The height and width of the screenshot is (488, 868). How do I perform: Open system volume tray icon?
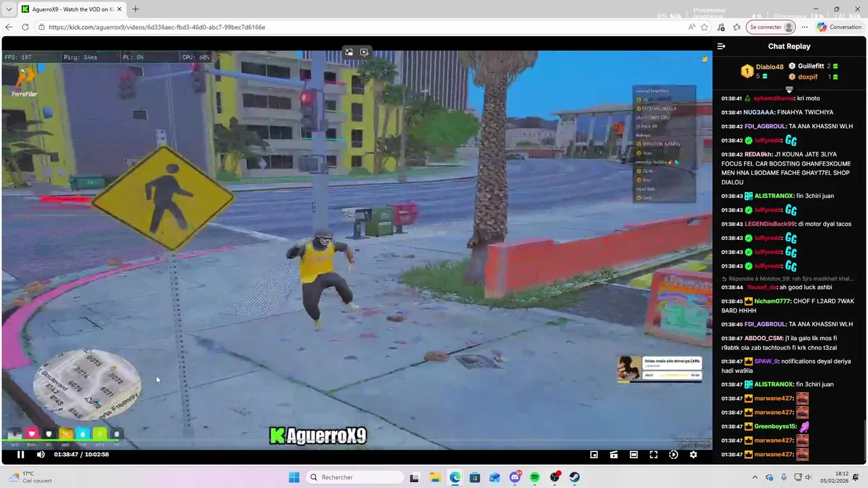point(809,478)
